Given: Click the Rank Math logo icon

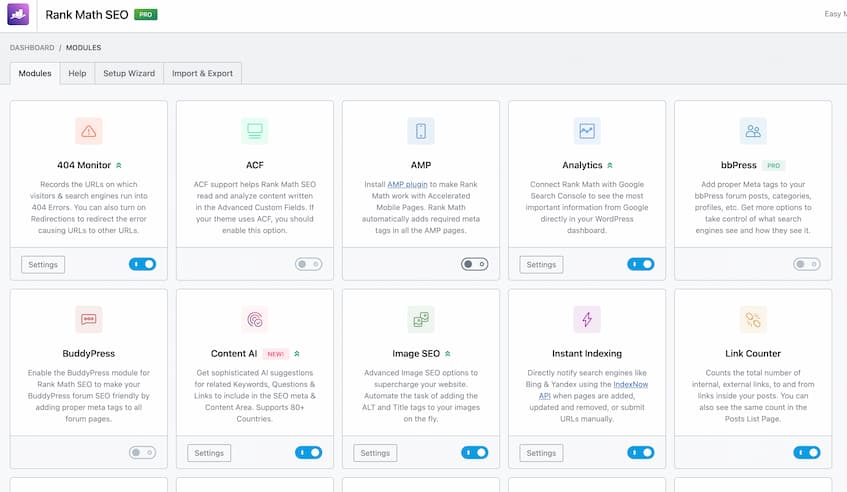Looking at the screenshot, I should [x=18, y=15].
